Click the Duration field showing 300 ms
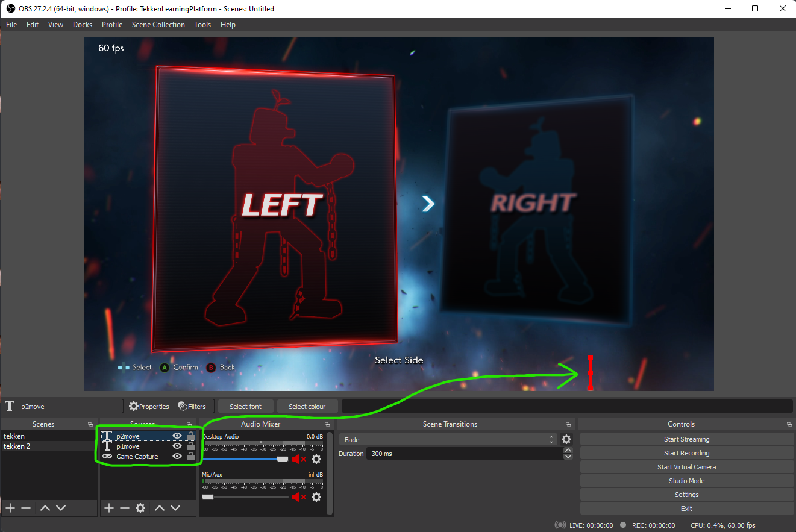 click(x=465, y=454)
